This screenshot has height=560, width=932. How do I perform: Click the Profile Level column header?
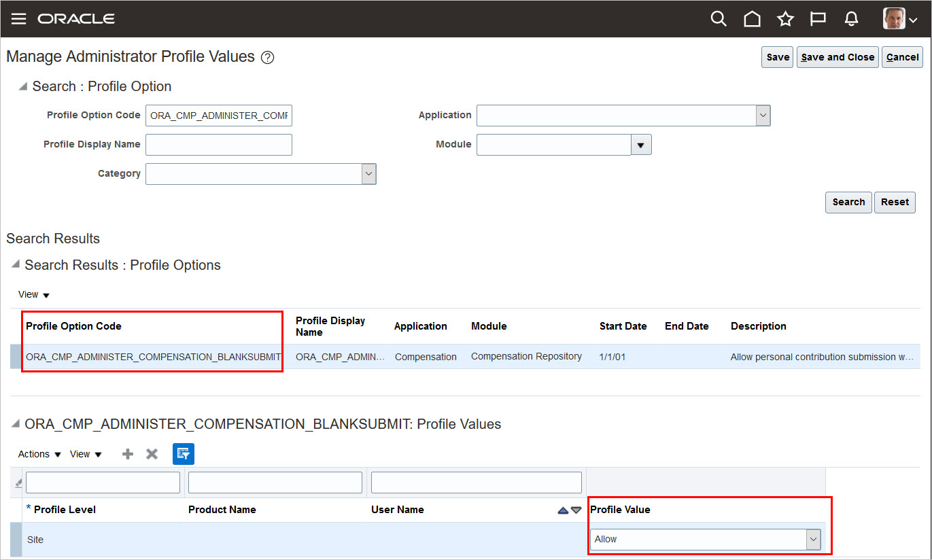(65, 510)
